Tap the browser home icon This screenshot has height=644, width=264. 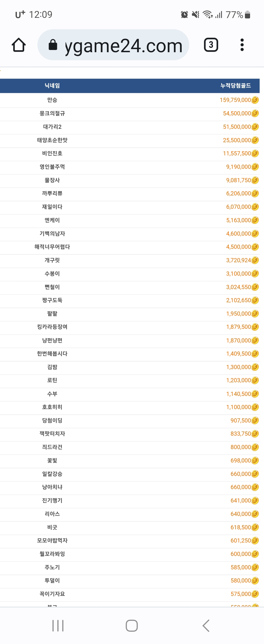pyautogui.click(x=19, y=45)
